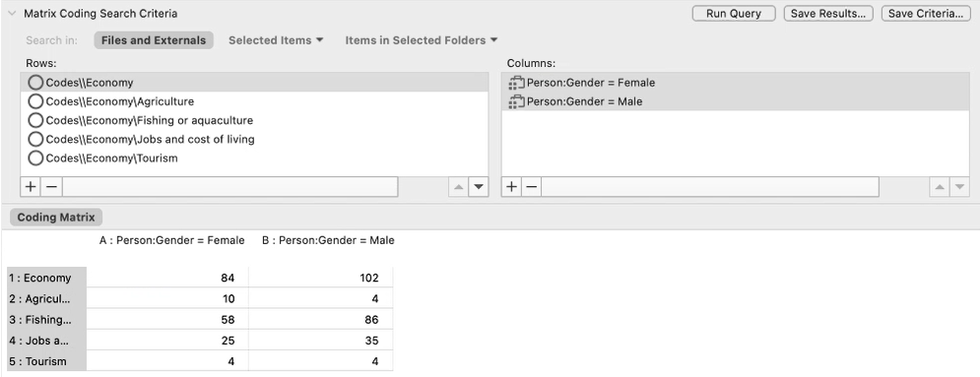
Task: Switch to the Coding Matrix tab
Action: [x=56, y=218]
